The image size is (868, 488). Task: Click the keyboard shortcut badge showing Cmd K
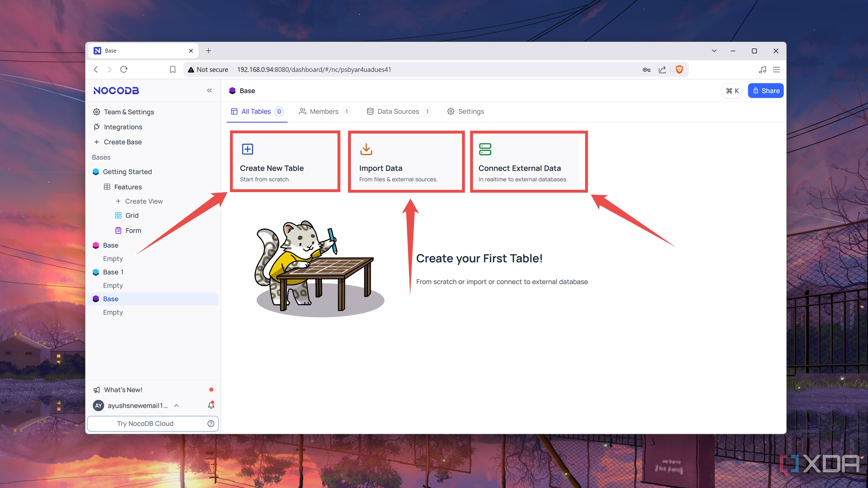pos(732,90)
